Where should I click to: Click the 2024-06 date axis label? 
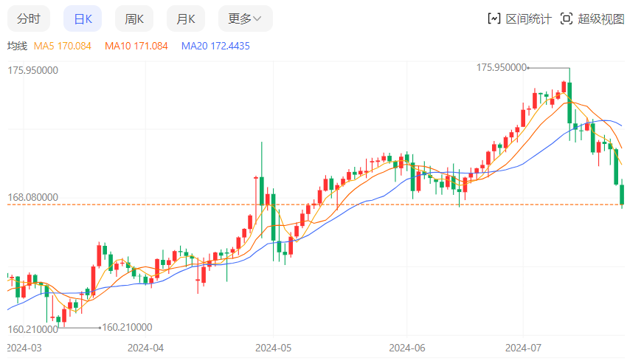[x=407, y=346]
